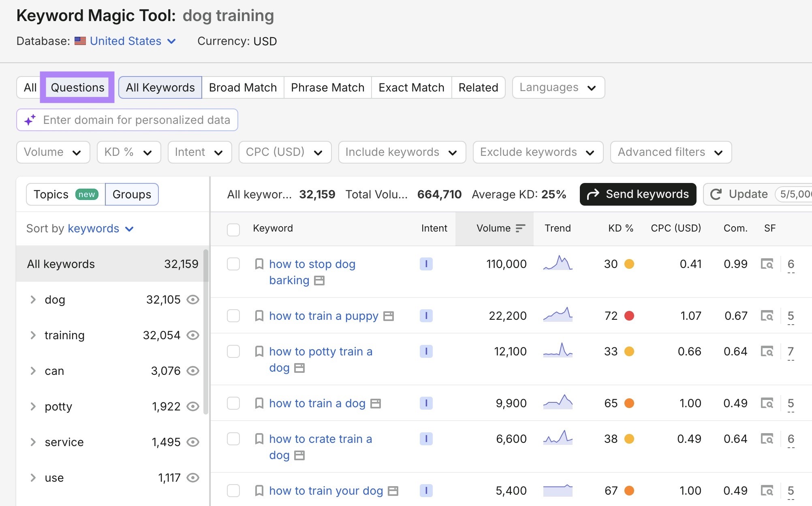Open the Advanced filters dropdown
Image resolution: width=812 pixels, height=506 pixels.
[671, 152]
